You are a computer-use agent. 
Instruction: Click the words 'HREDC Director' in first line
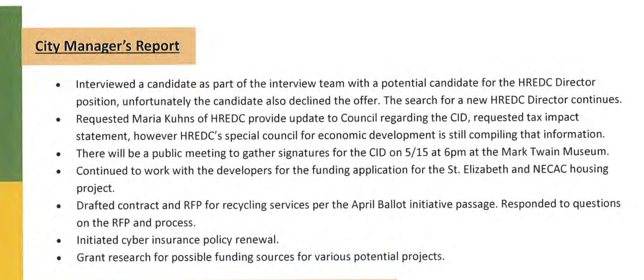[x=557, y=82]
